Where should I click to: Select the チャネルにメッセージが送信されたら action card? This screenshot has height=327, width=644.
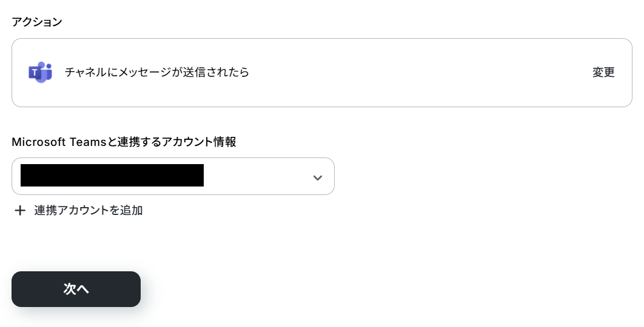(x=321, y=73)
